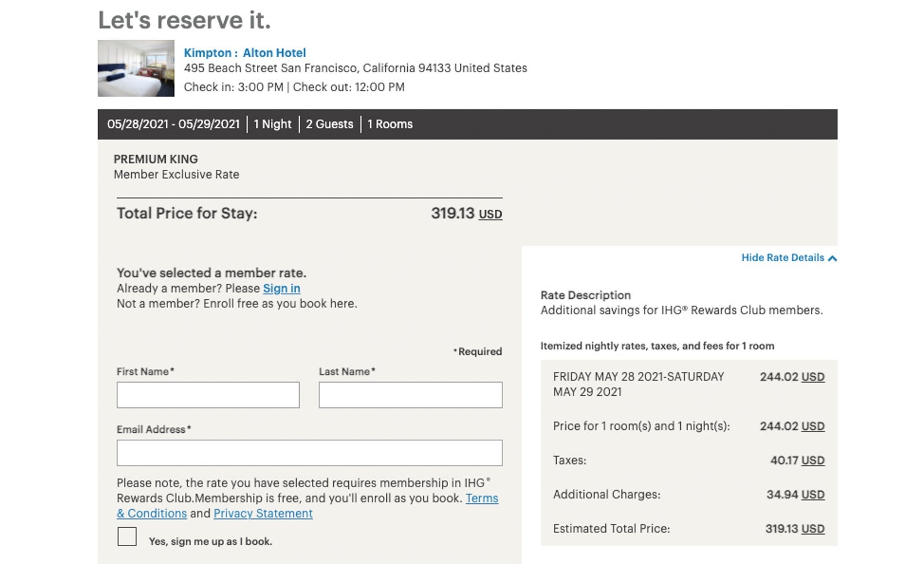Screen dimensions: 924x564
Task: Focus the First Name input field
Action: click(208, 395)
